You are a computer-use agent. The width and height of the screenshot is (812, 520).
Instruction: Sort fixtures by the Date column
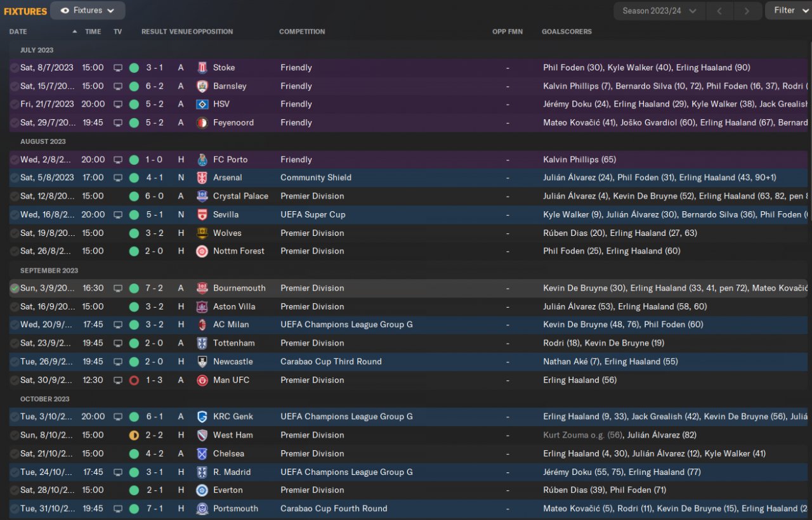[18, 32]
